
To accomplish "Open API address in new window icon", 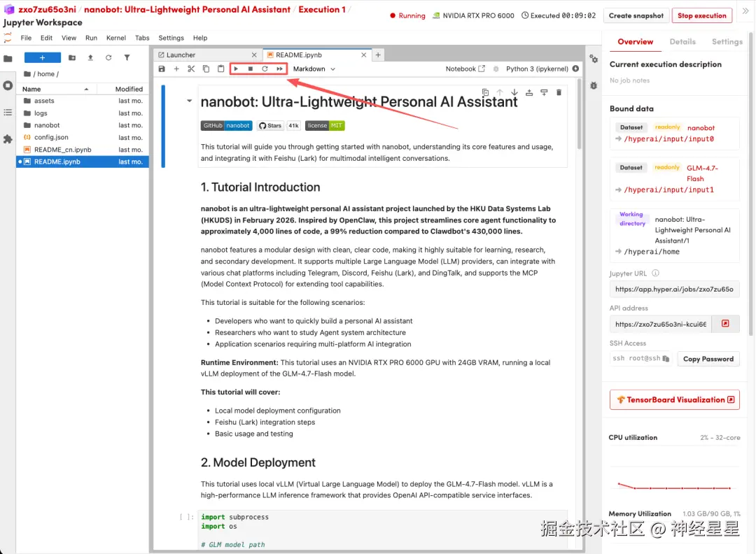I will coord(725,324).
